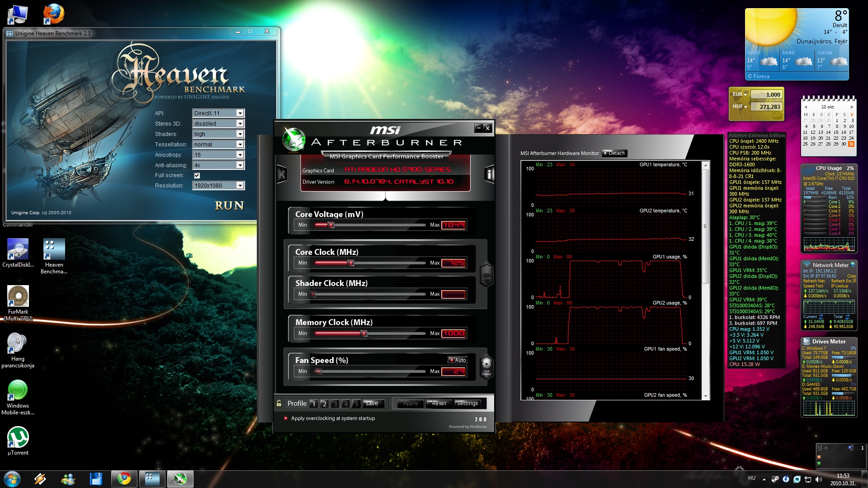Image resolution: width=868 pixels, height=488 pixels.
Task: Click the EUR amount field
Action: (766, 94)
